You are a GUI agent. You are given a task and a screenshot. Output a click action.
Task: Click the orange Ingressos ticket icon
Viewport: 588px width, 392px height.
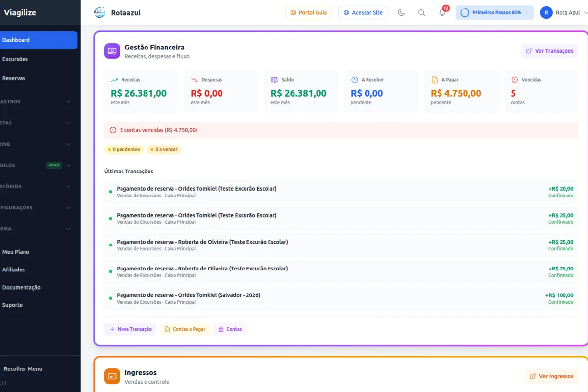coord(112,376)
